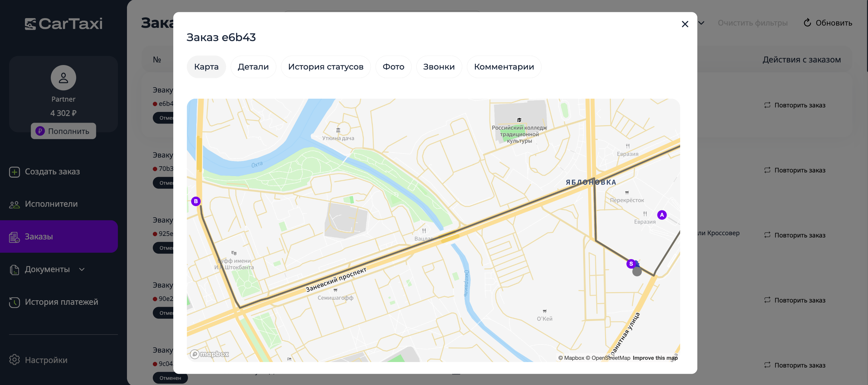Click the refresh icon next to Обновить
The image size is (868, 385).
807,23
